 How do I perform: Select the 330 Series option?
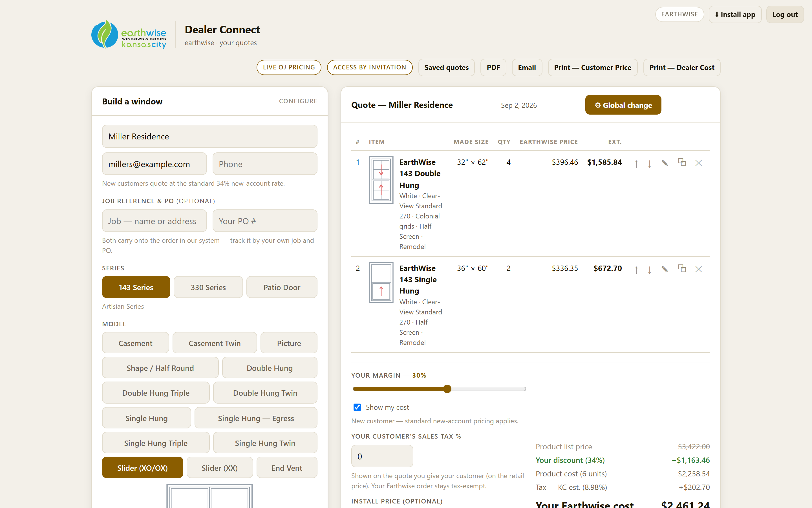click(x=208, y=287)
